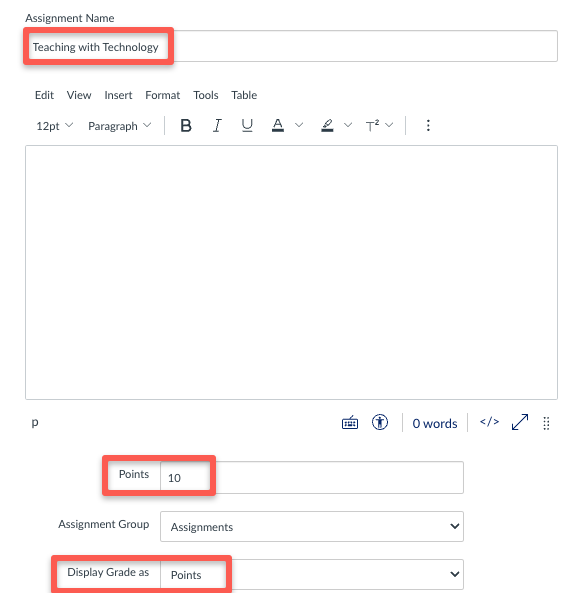The image size is (583, 593).
Task: Open the keyboard shortcuts icon
Action: 350,423
